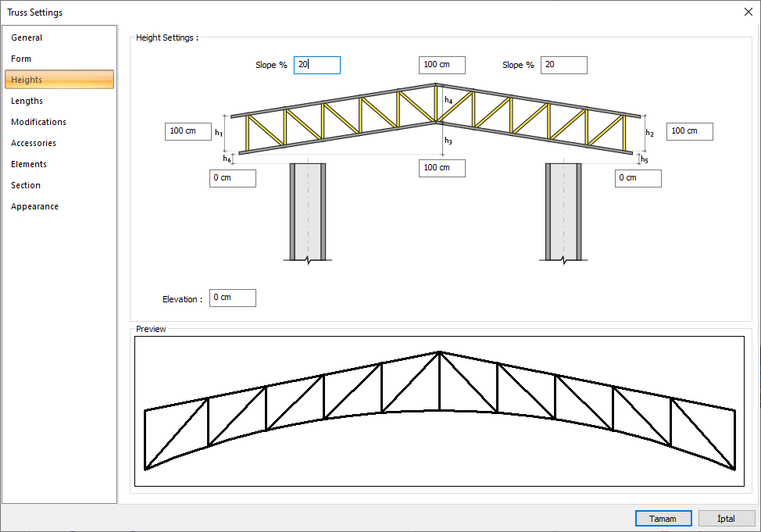The height and width of the screenshot is (532, 761).
Task: Click the right h2 height input box
Action: point(689,131)
